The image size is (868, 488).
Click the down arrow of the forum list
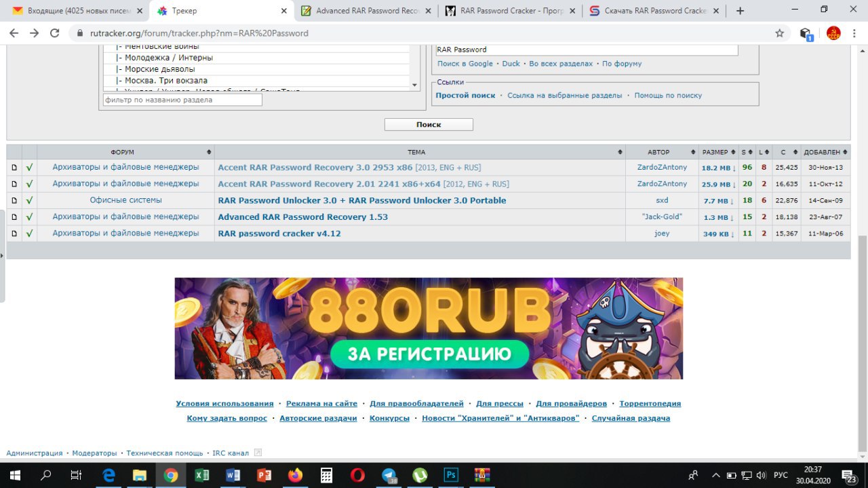point(415,85)
